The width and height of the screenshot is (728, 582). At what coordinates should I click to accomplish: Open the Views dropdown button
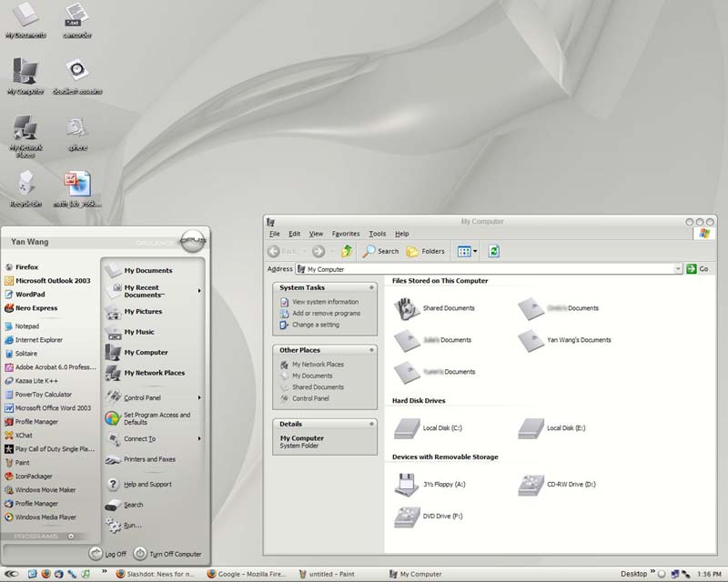[x=467, y=251]
